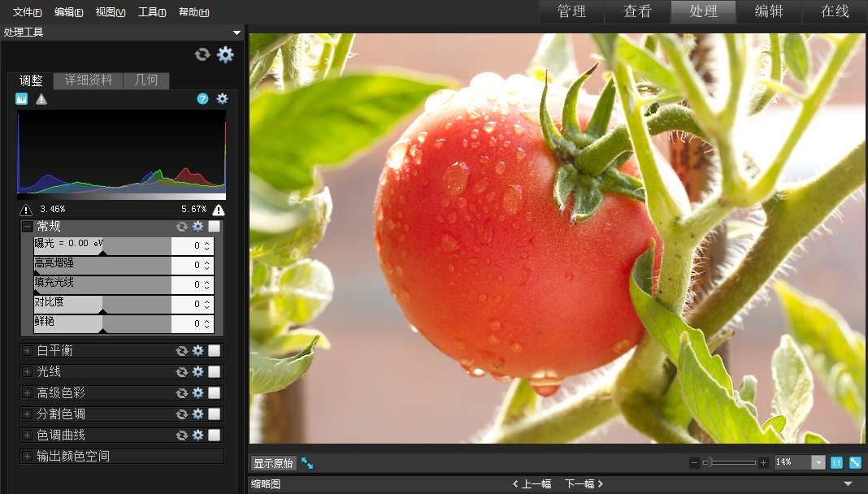The image size is (868, 494).
Task: Switch to the 详细资料 tab
Action: [x=86, y=80]
